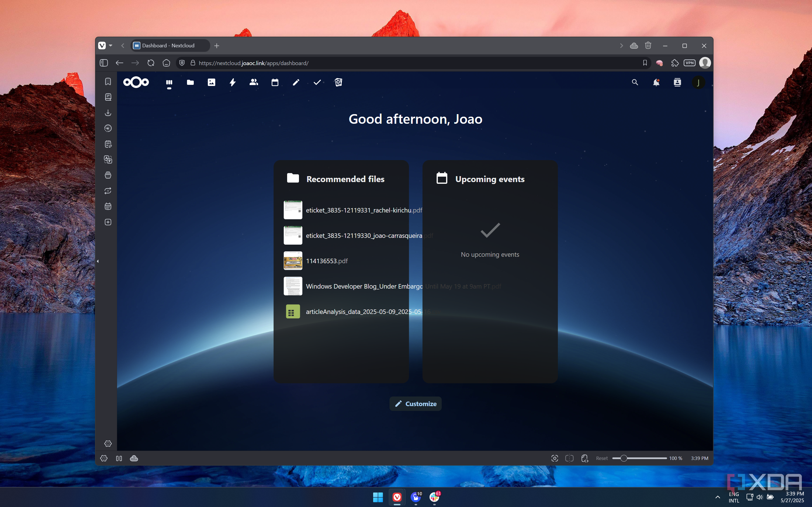Open Vivaldi downloads panel
This screenshot has width=812, height=507.
pyautogui.click(x=108, y=113)
